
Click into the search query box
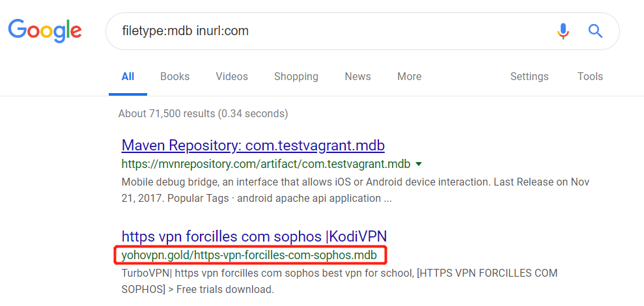(x=326, y=31)
